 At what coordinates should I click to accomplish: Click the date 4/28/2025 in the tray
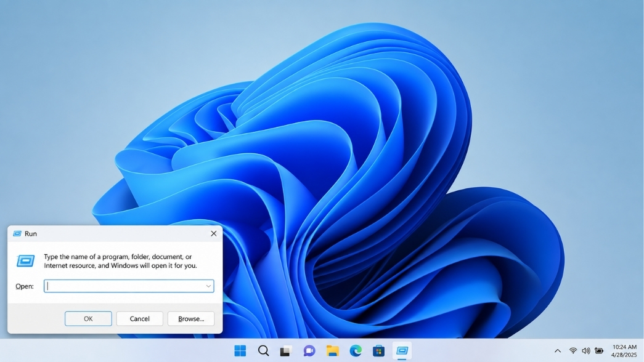624,355
